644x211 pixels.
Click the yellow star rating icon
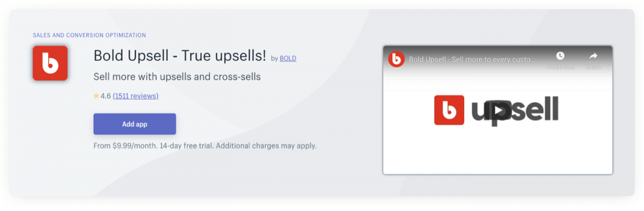[96, 96]
